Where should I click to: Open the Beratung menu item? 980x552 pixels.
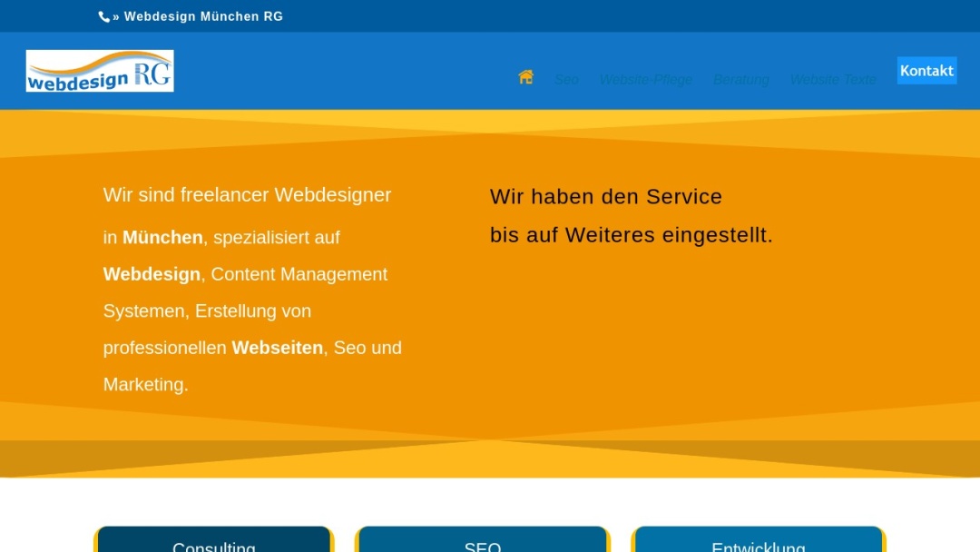point(740,79)
